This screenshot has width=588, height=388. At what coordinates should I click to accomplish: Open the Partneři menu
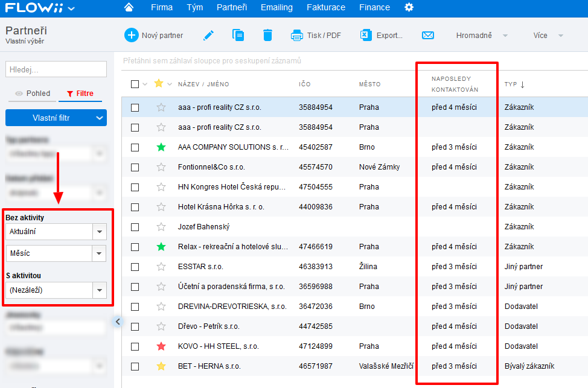click(232, 7)
